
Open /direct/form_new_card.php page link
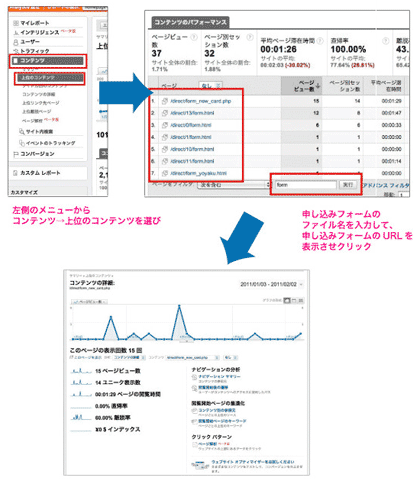tap(201, 101)
